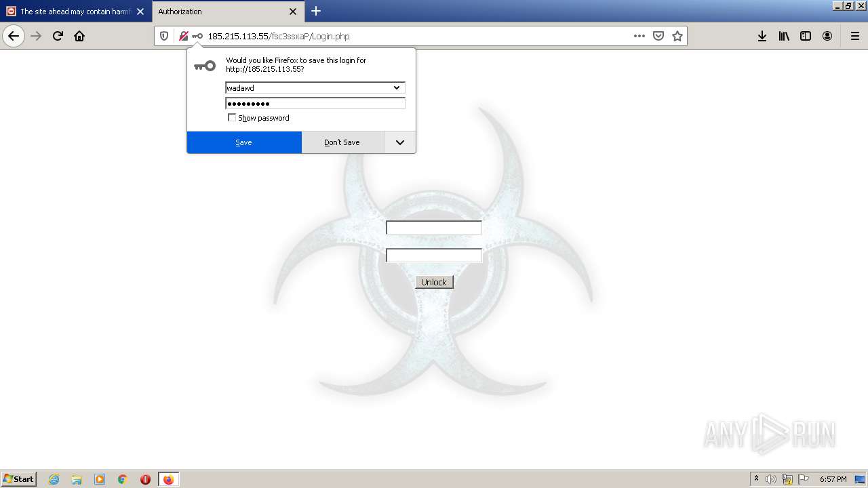
Task: Open tracking protection shield in address bar
Action: pos(164,36)
